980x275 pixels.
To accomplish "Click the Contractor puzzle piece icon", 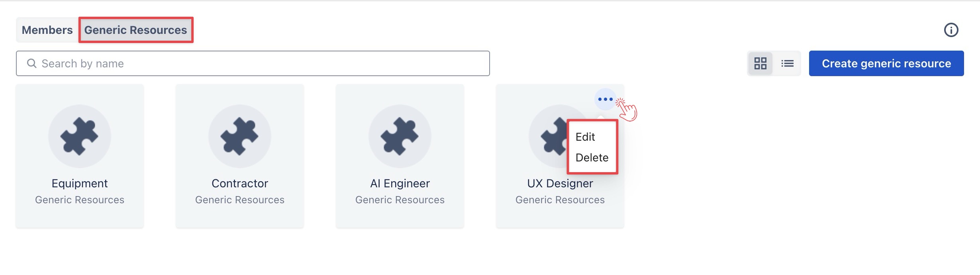I will (239, 136).
